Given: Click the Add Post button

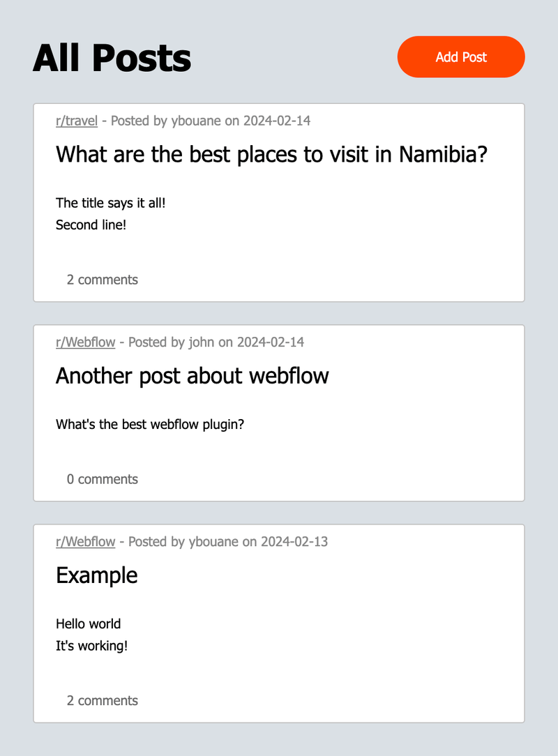Looking at the screenshot, I should pyautogui.click(x=460, y=56).
